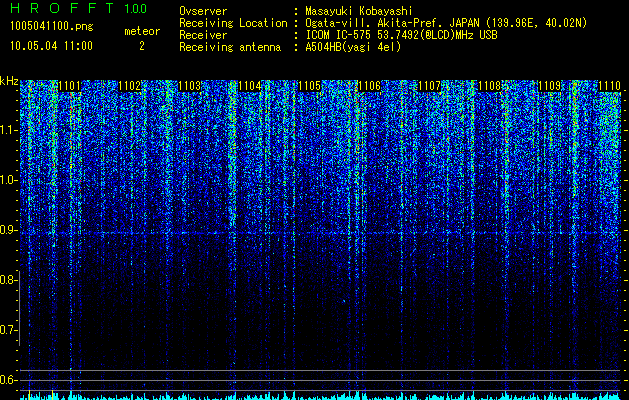Click the Receiving Location label

coord(233,23)
